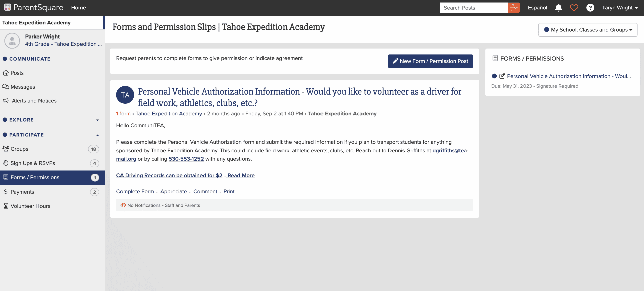The width and height of the screenshot is (644, 291).
Task: Click the eye icon next to No Notifications
Action: [123, 205]
